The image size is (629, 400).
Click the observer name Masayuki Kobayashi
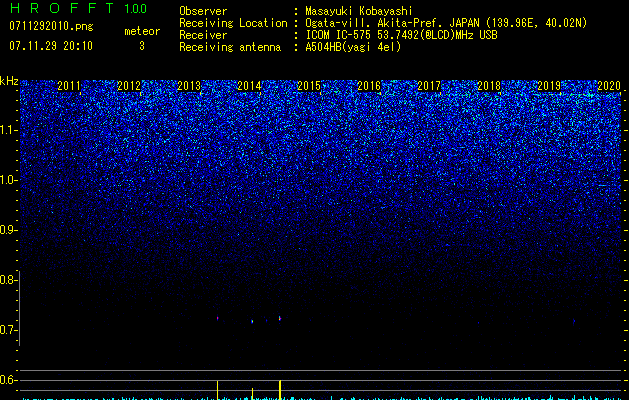click(359, 11)
